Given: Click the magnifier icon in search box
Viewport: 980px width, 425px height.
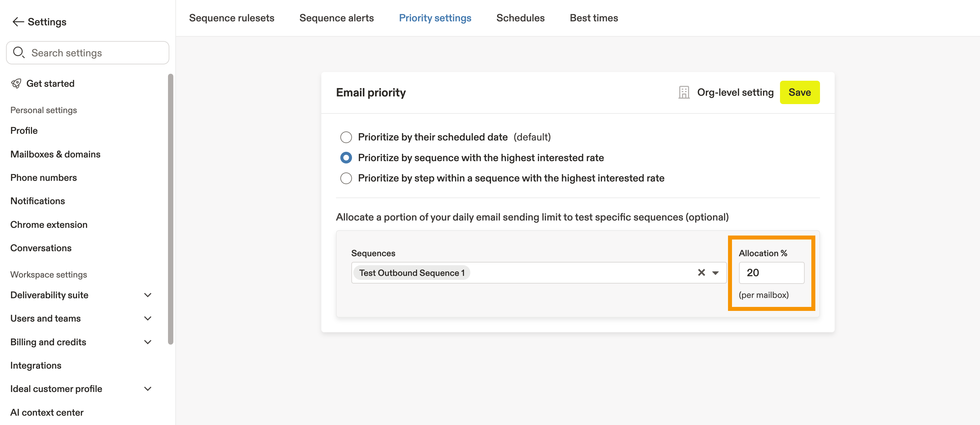Looking at the screenshot, I should pyautogui.click(x=19, y=53).
